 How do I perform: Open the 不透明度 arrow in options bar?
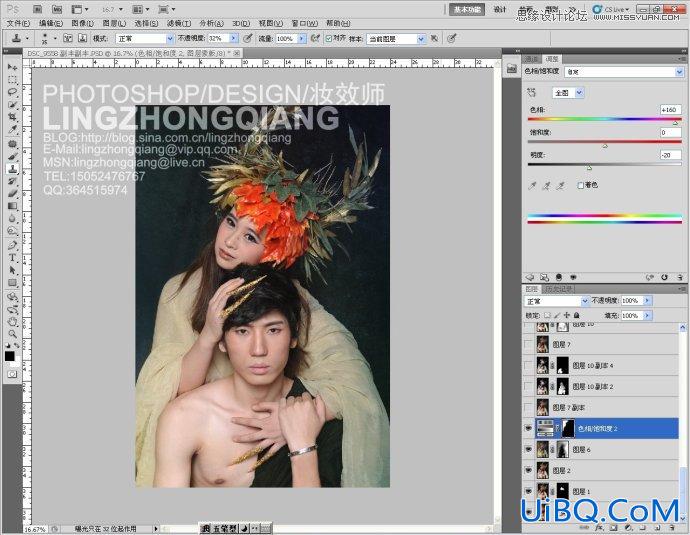[x=234, y=39]
